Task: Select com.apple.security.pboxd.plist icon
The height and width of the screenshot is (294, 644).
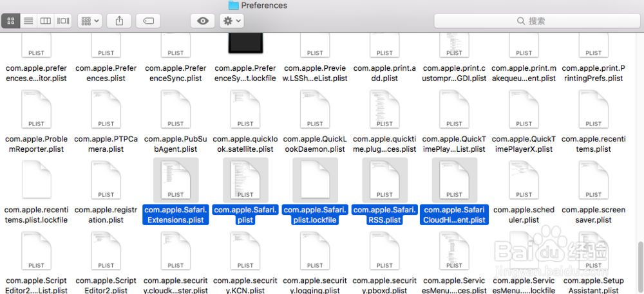Action: pos(385,250)
